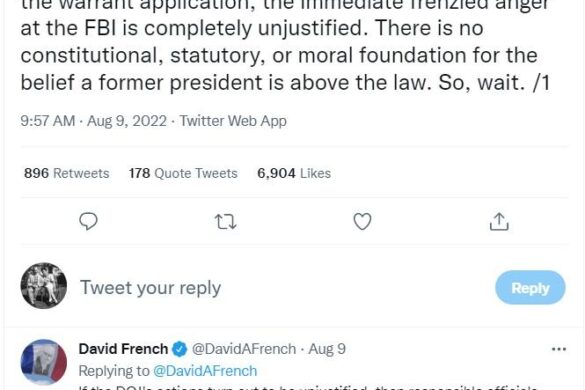The height and width of the screenshot is (390, 585).
Task: Like the tweet with heart icon
Action: (362, 221)
